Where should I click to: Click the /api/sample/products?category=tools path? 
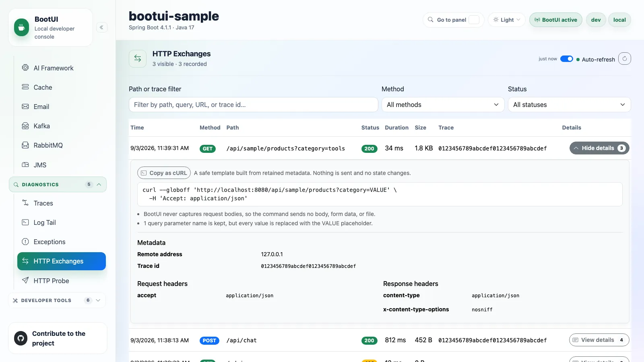point(286,148)
